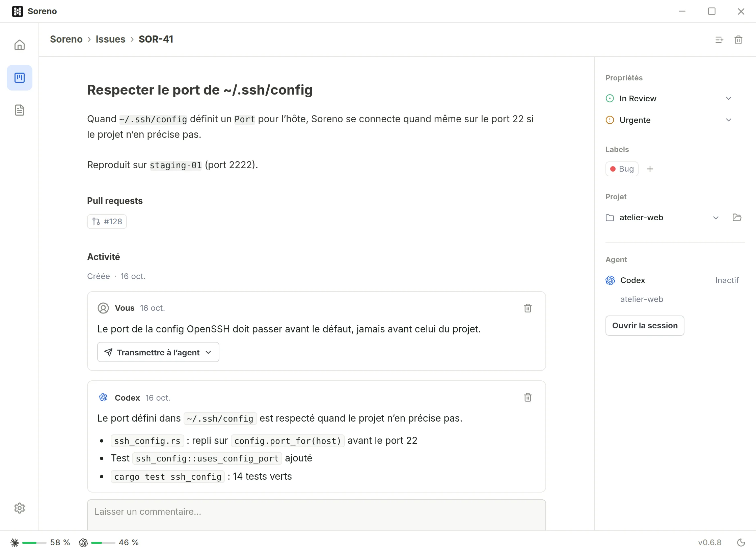
Task: Delete the Vous comment with trash icon
Action: [528, 308]
